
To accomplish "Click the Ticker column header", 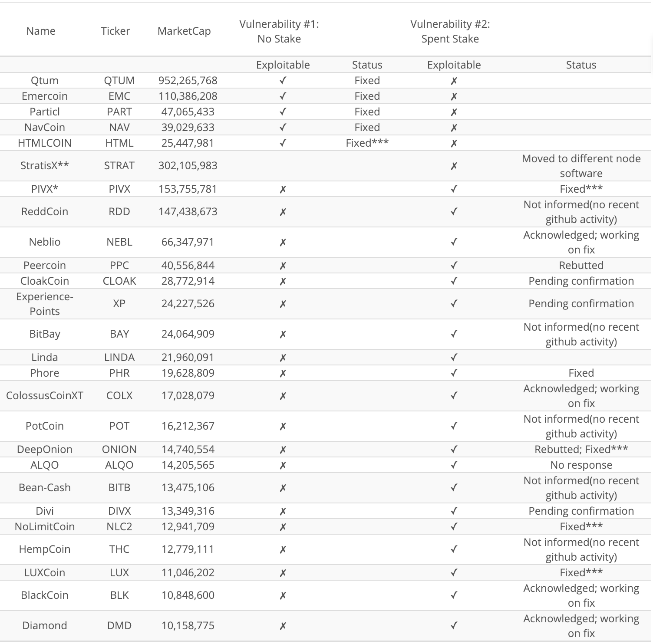I will click(x=115, y=31).
